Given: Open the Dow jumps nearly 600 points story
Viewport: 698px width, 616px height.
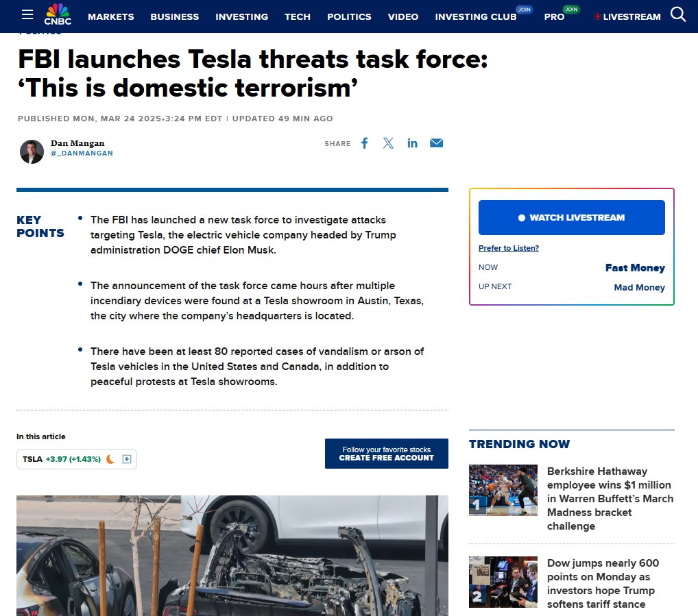Looking at the screenshot, I should [603, 584].
